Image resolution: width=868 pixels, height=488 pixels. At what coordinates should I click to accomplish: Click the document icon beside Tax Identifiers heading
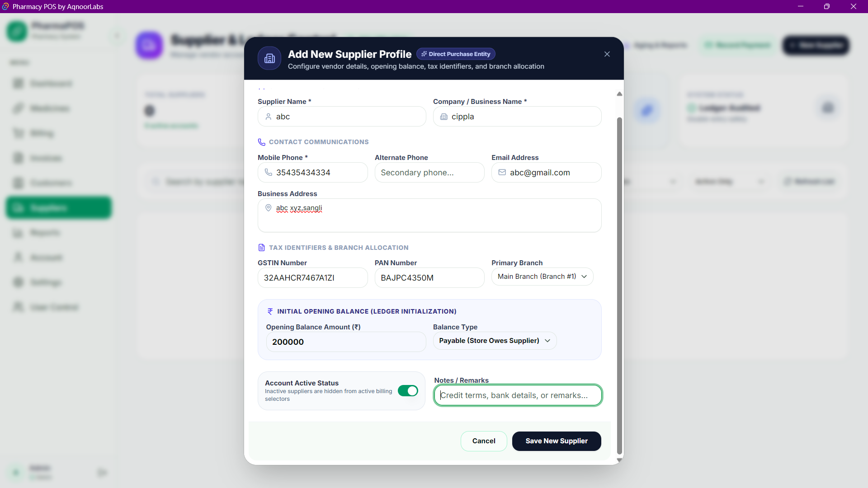pyautogui.click(x=261, y=248)
